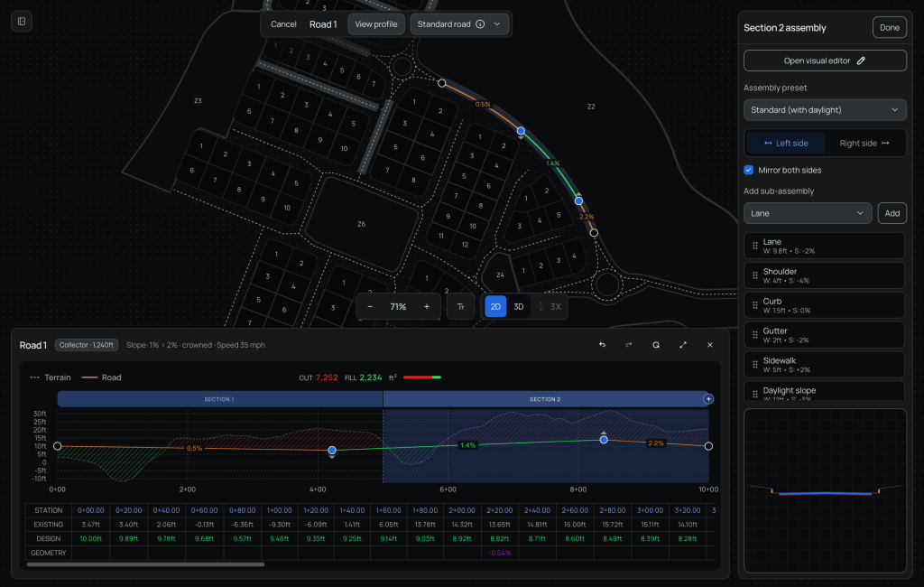Click the 71% zoom level value
The width and height of the screenshot is (924, 587).
[x=398, y=307]
